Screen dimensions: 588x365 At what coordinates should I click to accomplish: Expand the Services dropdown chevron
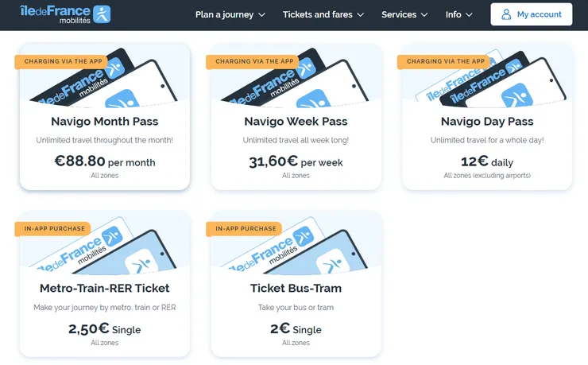click(424, 15)
